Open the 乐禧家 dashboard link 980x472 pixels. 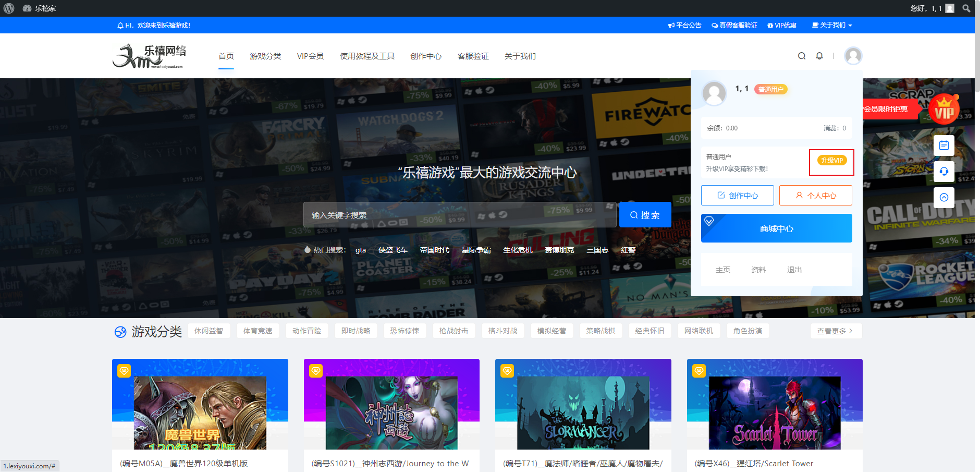40,8
